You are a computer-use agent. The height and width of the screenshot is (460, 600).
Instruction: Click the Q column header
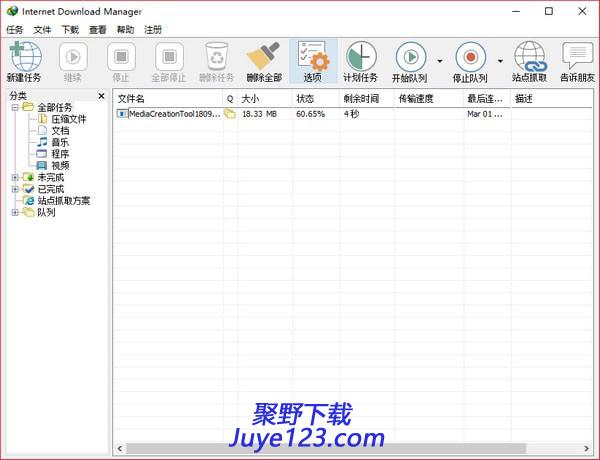coord(230,99)
